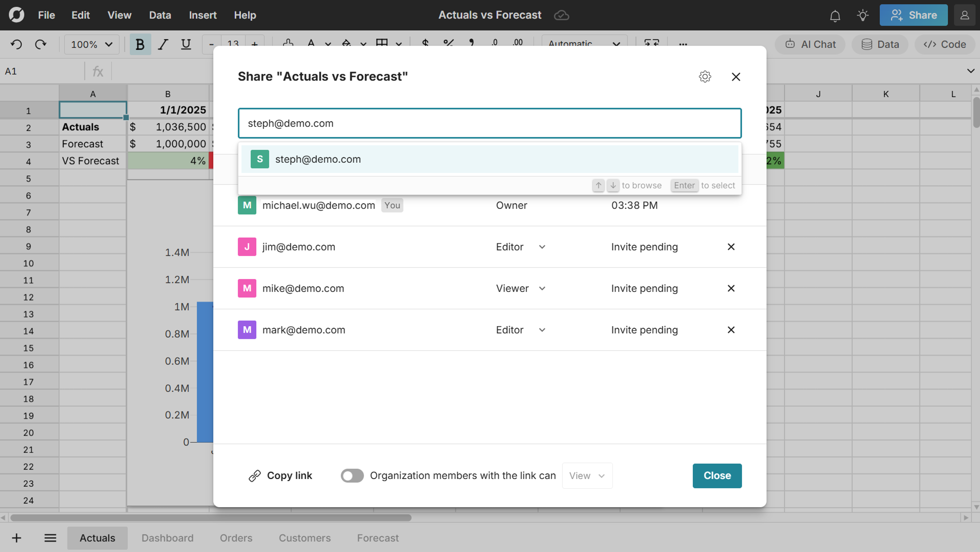
Task: Click the notifications bell icon
Action: pyautogui.click(x=835, y=16)
